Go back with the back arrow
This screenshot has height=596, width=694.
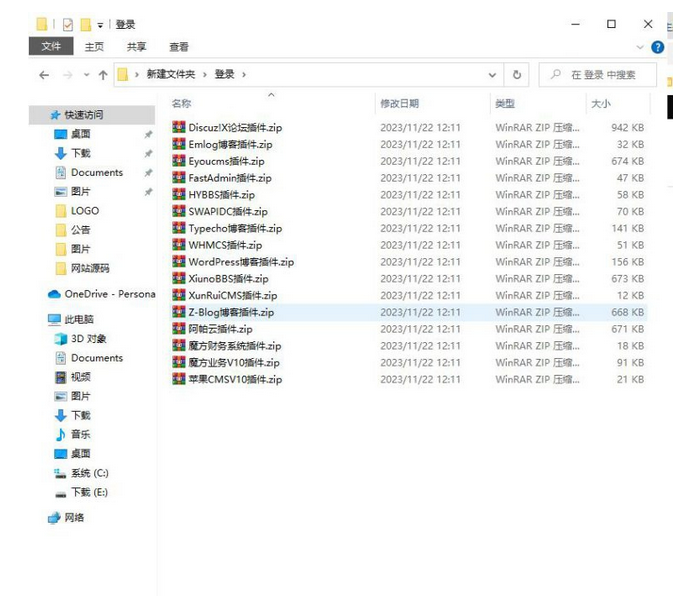pyautogui.click(x=44, y=75)
